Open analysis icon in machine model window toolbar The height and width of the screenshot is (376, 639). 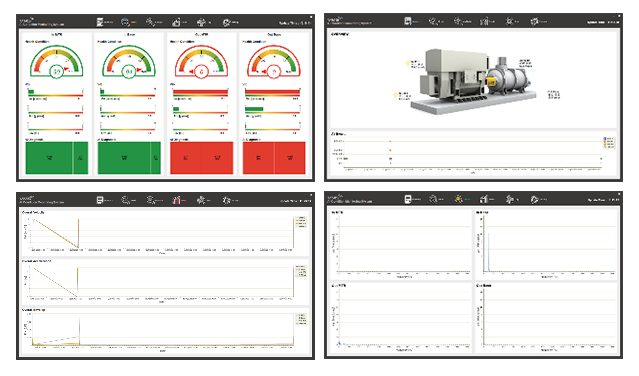click(458, 21)
